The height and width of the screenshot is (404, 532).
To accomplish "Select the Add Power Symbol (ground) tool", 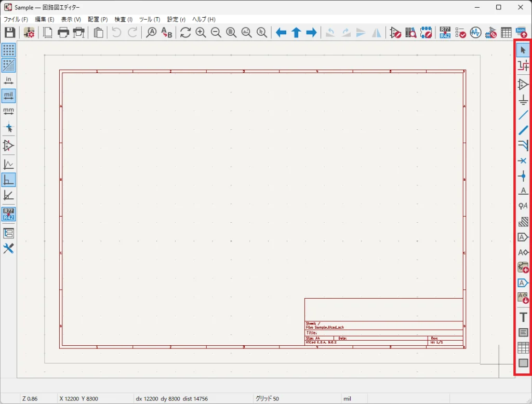I will 523,100.
